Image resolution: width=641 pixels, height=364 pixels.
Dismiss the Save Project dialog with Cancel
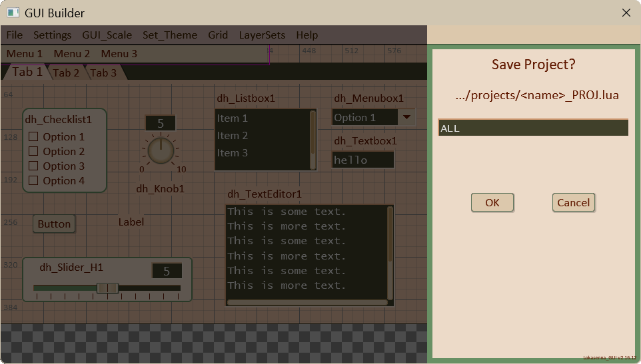tap(574, 202)
